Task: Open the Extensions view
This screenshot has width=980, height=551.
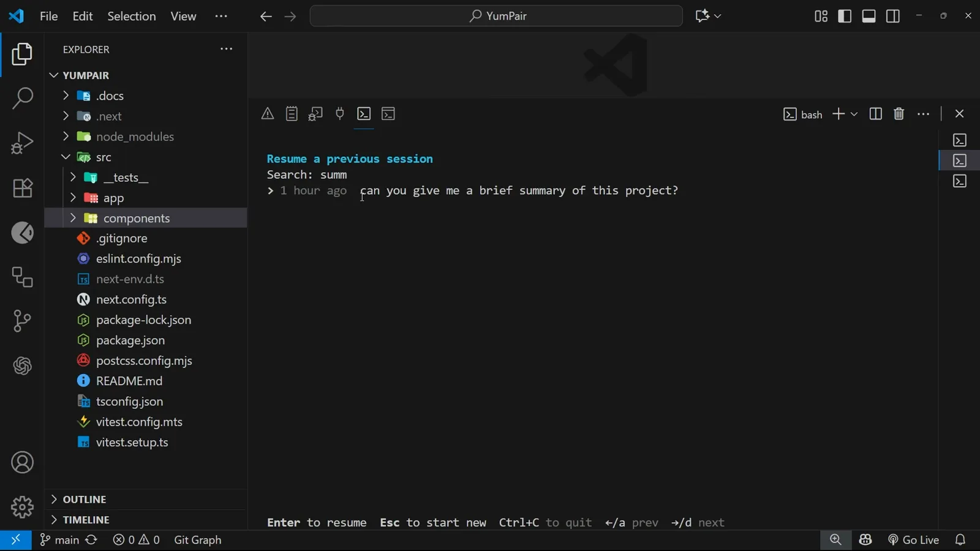Action: pyautogui.click(x=22, y=188)
